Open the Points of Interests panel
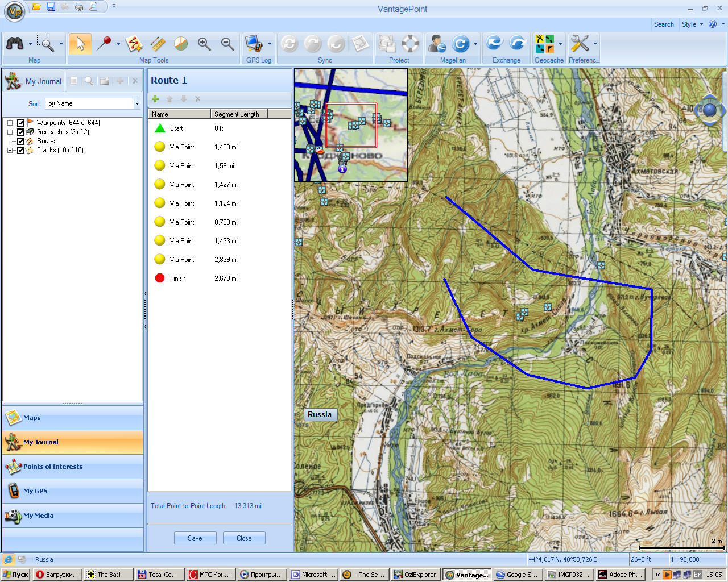Screen dimensions: 728x582 73,467
